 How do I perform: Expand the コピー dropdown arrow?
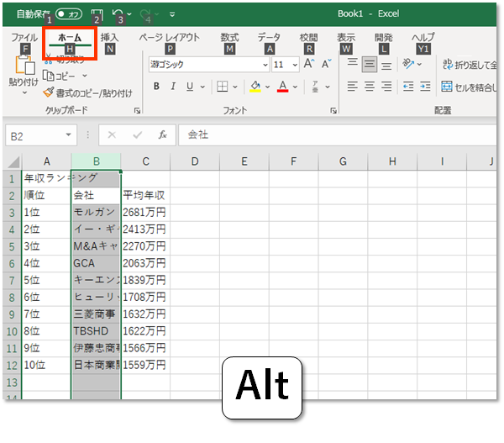[85, 76]
